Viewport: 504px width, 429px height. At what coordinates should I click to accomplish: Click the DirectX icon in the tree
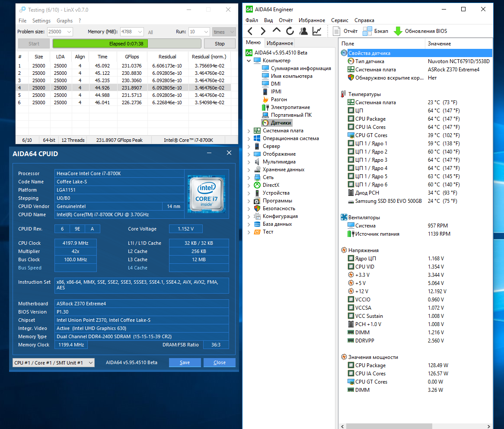[257, 185]
